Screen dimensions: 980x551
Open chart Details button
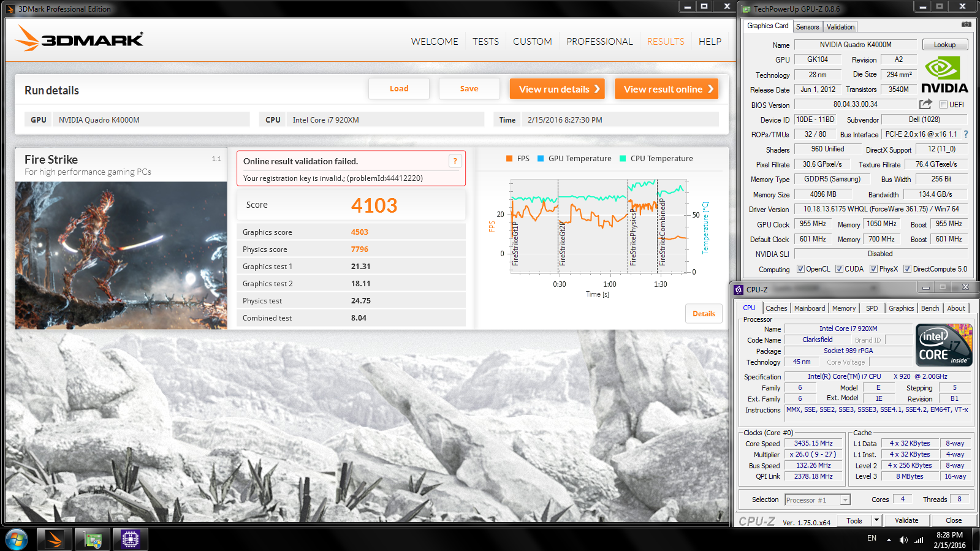[704, 314]
